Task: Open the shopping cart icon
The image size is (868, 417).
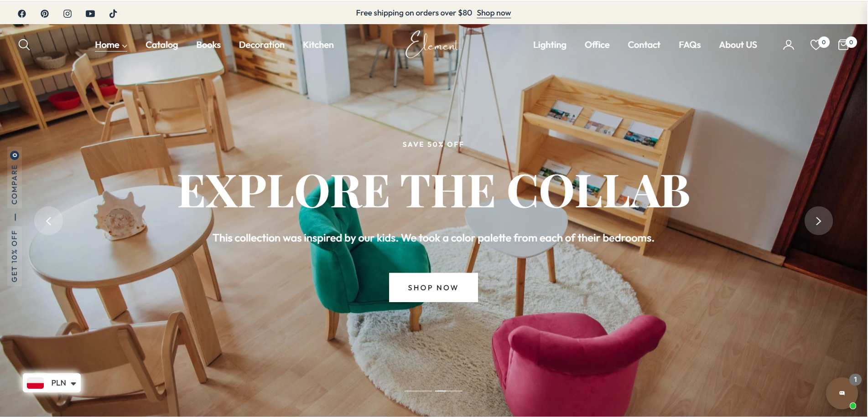Action: [x=843, y=45]
